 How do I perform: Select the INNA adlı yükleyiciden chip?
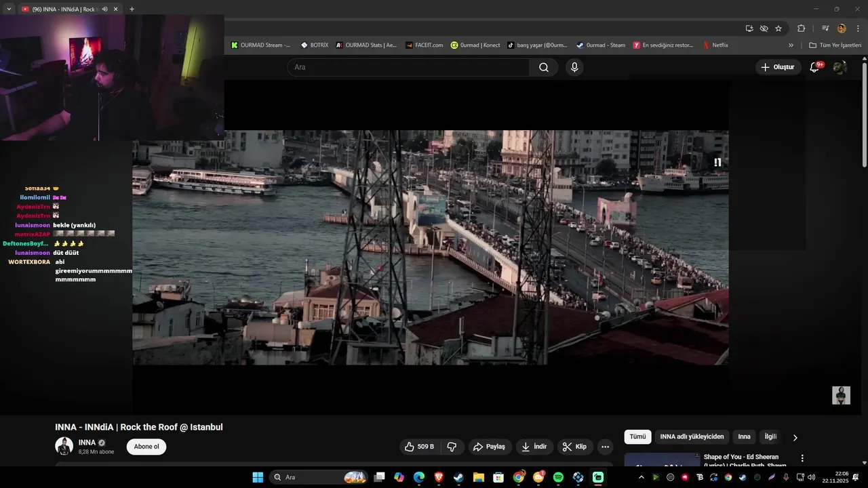(692, 436)
